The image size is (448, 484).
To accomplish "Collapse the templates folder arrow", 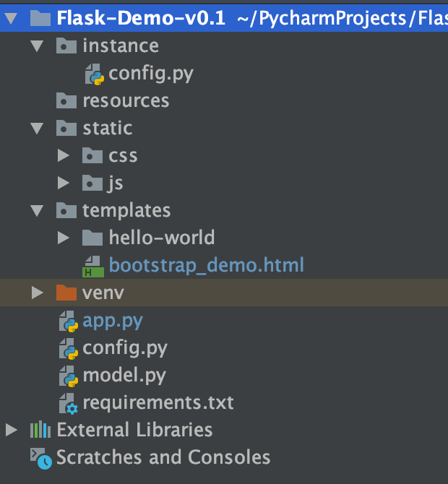I will point(38,211).
